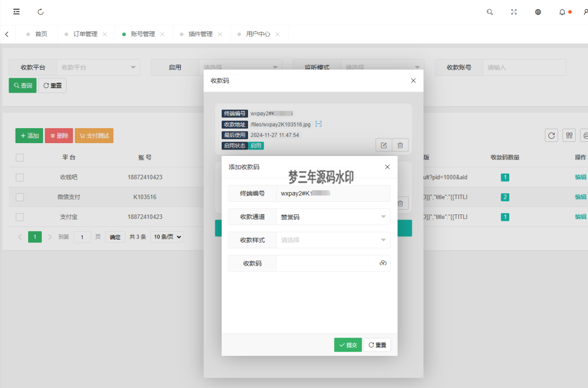
Task: Open notifications bell icon
Action: click(562, 12)
